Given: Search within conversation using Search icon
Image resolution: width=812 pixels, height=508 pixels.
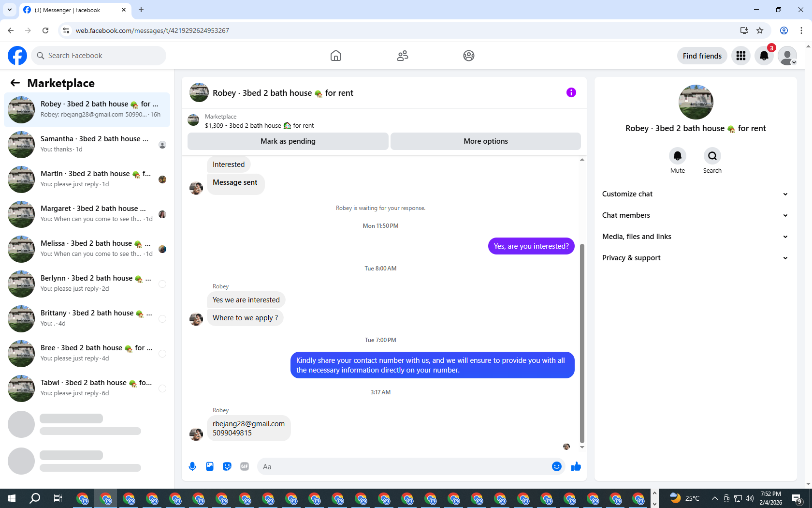Looking at the screenshot, I should [712, 156].
